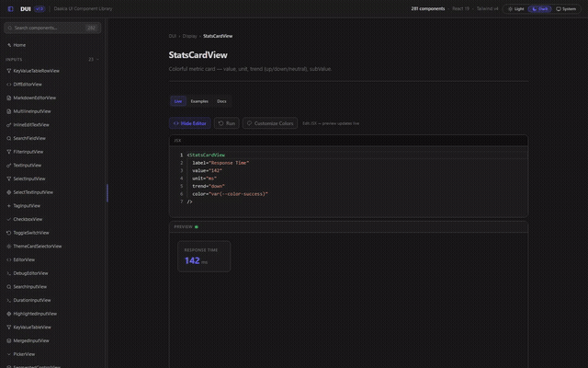Viewport: 588px width, 368px height.
Task: Click the MergedInputView icon
Action: click(x=9, y=341)
